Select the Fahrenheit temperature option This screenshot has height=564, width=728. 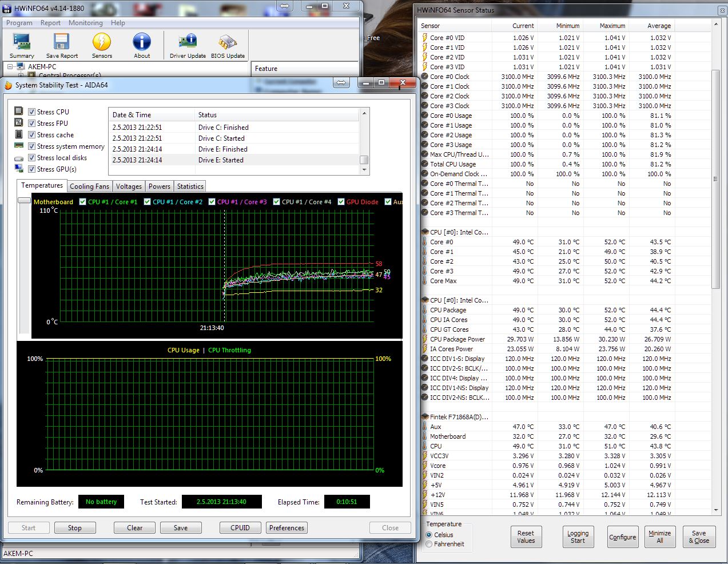tap(429, 544)
